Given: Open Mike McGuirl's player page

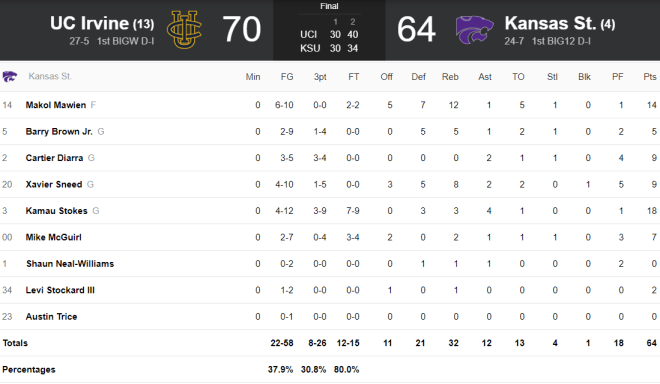Looking at the screenshot, I should click(x=53, y=237).
